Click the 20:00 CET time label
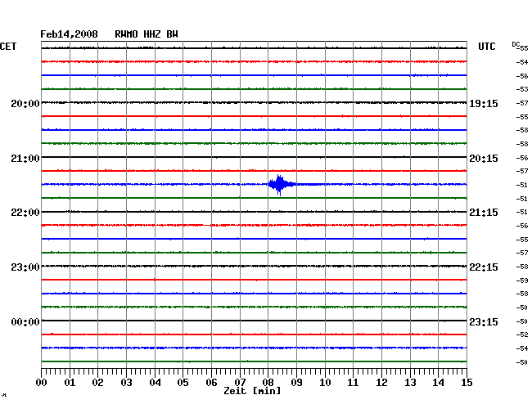532x404 pixels. [25, 103]
